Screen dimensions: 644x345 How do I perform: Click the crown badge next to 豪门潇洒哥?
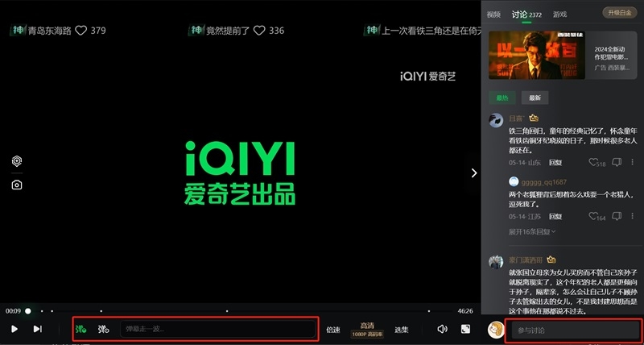tap(551, 260)
